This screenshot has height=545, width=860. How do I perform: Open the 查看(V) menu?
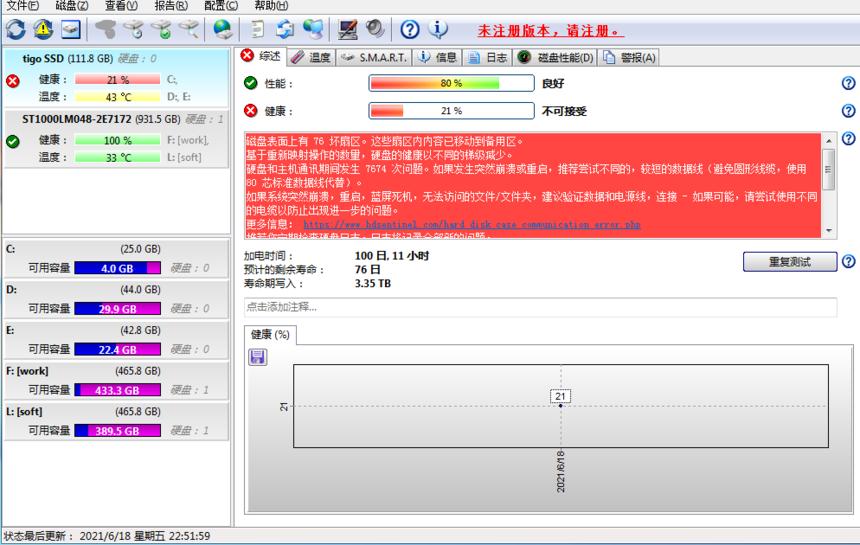tap(121, 5)
